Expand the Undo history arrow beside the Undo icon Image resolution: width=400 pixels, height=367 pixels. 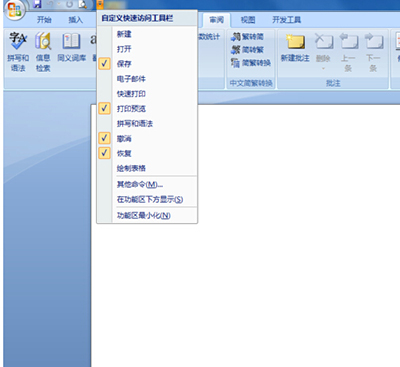click(x=58, y=4)
